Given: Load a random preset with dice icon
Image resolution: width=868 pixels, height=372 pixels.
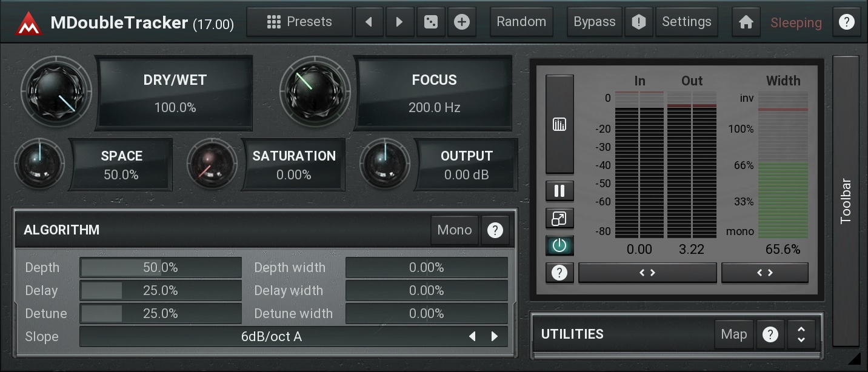Looking at the screenshot, I should 431,22.
